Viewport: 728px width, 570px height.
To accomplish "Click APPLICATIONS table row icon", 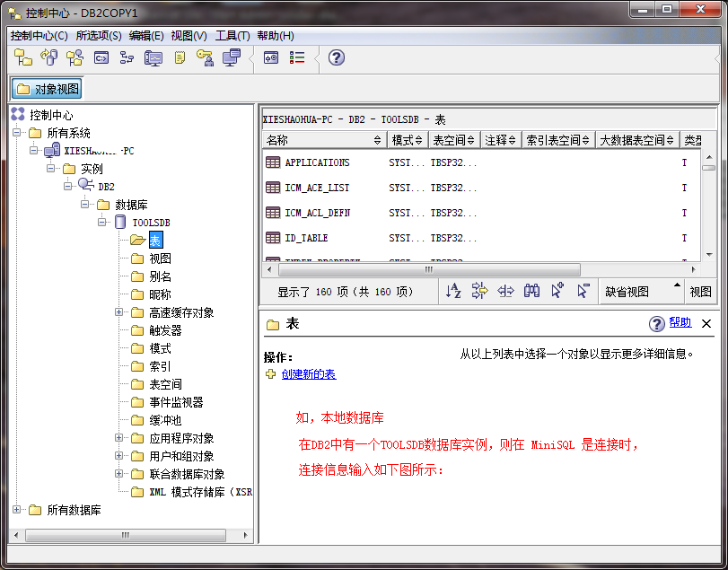I will [x=273, y=162].
